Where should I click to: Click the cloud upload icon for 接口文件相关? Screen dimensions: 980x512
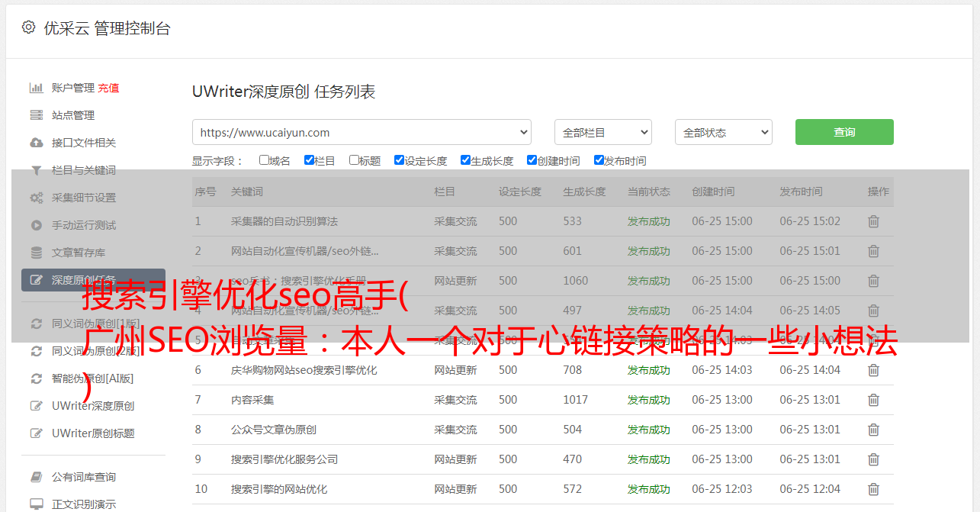[36, 143]
